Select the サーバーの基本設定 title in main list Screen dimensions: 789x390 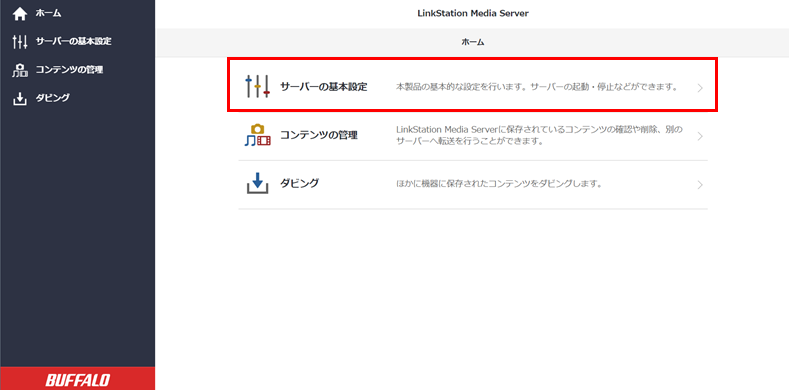[x=324, y=87]
